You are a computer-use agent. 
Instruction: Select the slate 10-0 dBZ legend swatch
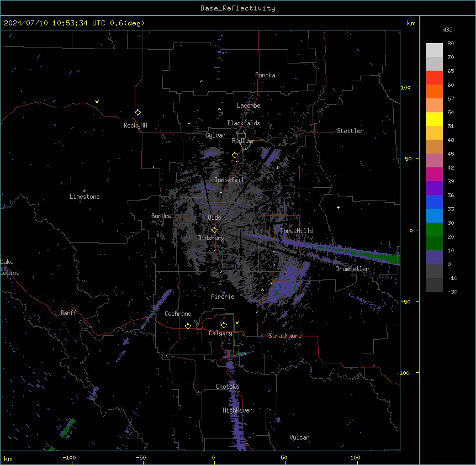(434, 257)
